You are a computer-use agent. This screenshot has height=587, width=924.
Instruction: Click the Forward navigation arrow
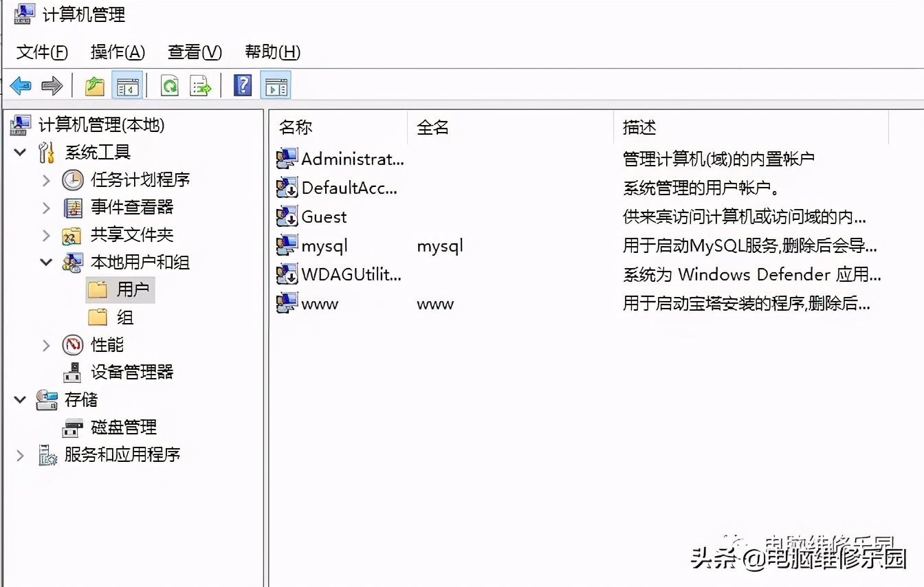(52, 86)
